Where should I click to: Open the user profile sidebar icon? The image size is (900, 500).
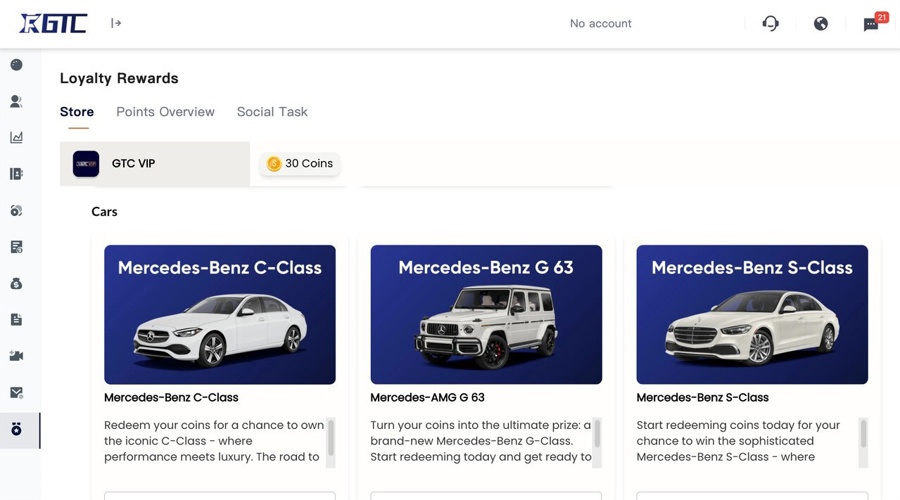coord(16,101)
